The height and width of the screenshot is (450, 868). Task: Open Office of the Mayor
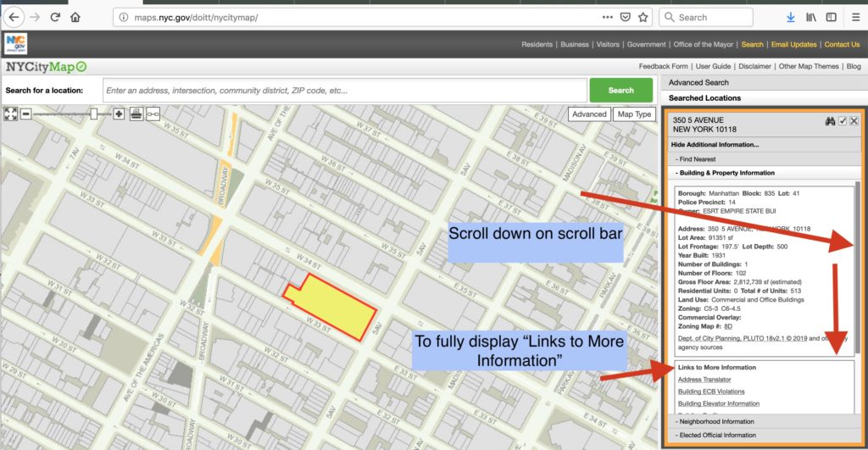(x=703, y=44)
